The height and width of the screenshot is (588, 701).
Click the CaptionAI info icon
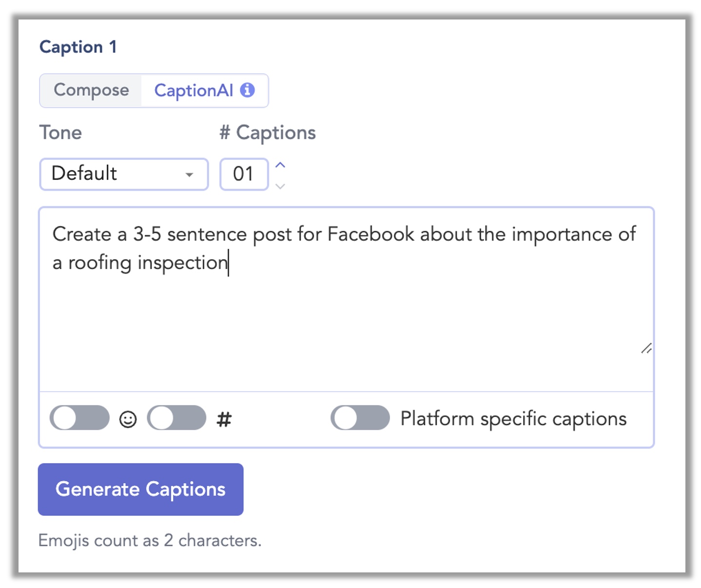[247, 90]
